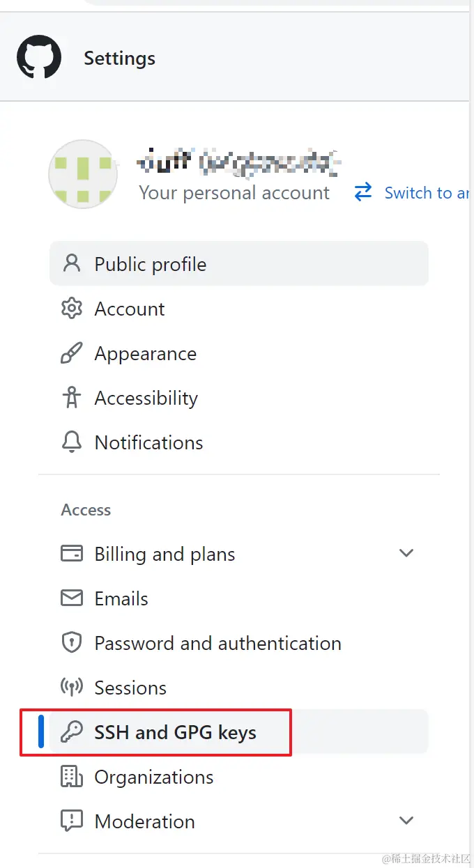Click the user profile avatar image
474x868 pixels.
[x=82, y=174]
